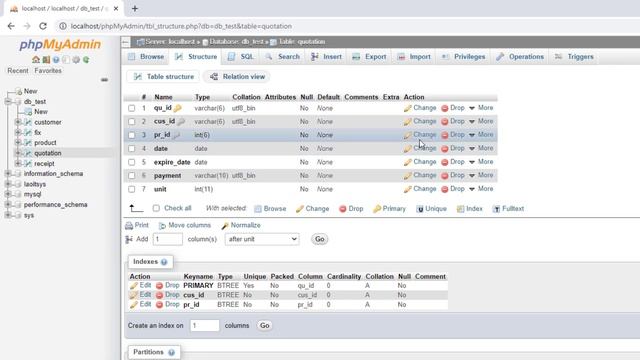The height and width of the screenshot is (360, 640).
Task: Expand the customer table node
Action: (18, 122)
